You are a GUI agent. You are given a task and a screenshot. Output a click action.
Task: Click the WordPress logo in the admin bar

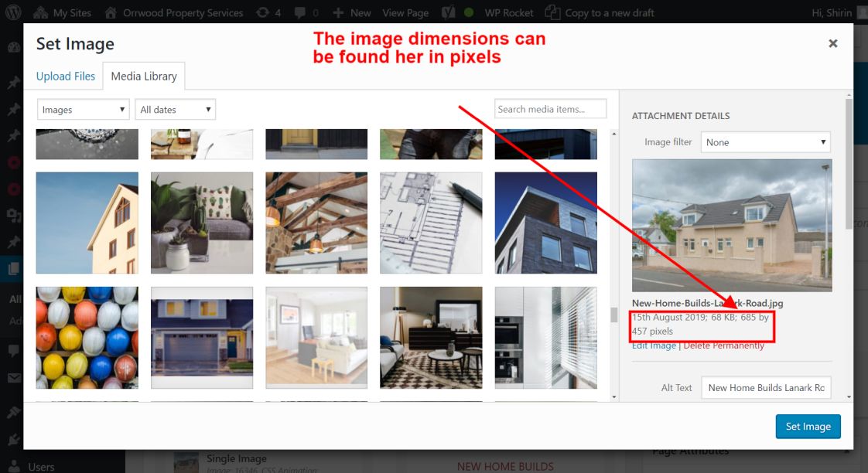[12, 12]
